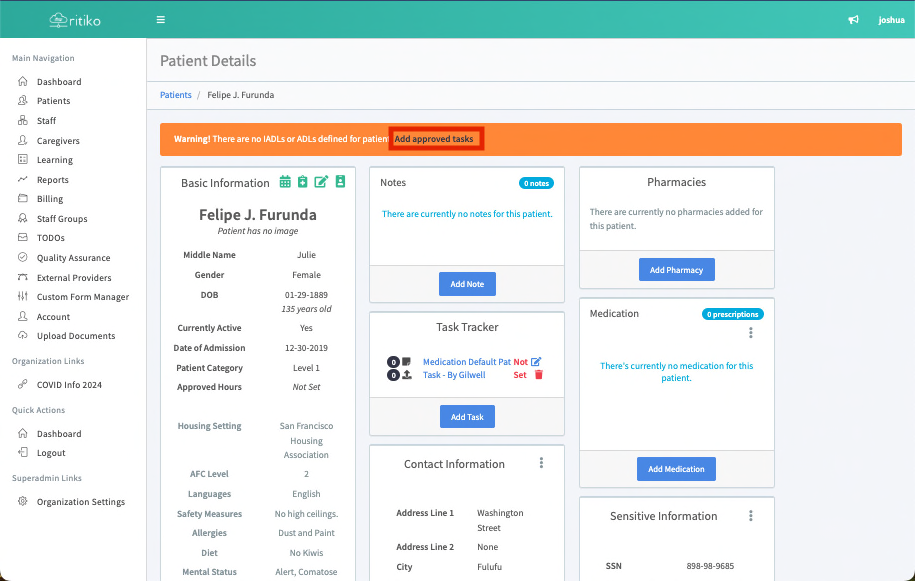Open the Medication panel options menu
This screenshot has width=915, height=581.
(750, 333)
